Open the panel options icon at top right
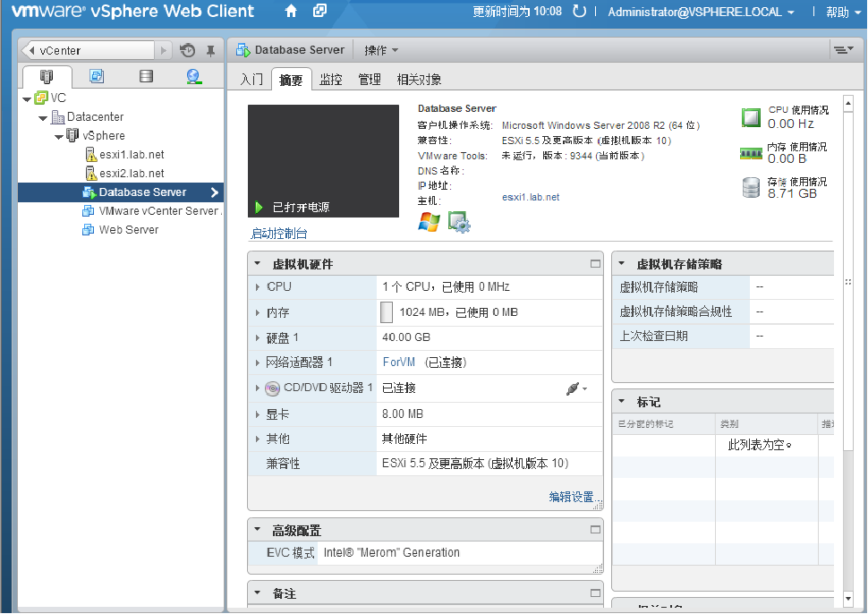The height and width of the screenshot is (614, 868). pyautogui.click(x=843, y=50)
